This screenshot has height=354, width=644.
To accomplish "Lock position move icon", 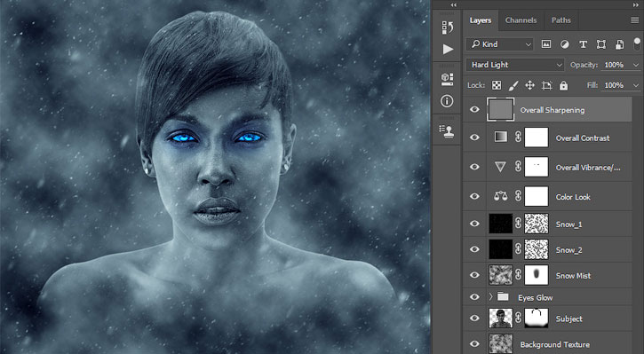I will tap(529, 85).
